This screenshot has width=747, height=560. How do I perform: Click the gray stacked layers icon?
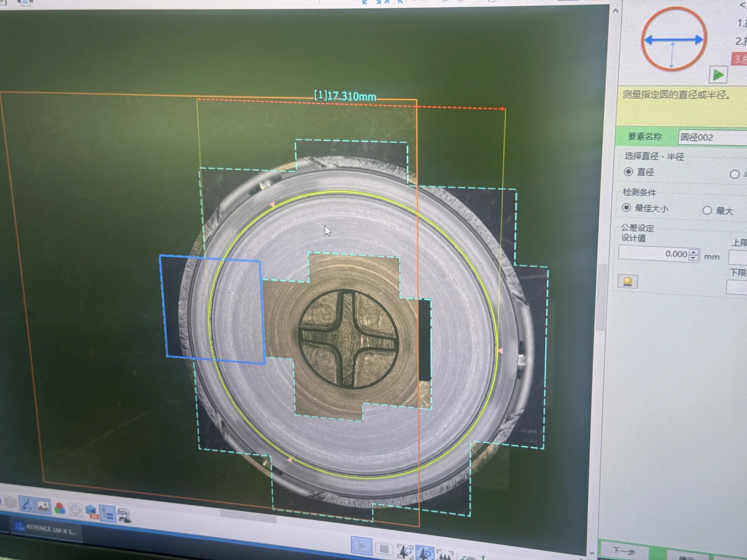click(11, 503)
